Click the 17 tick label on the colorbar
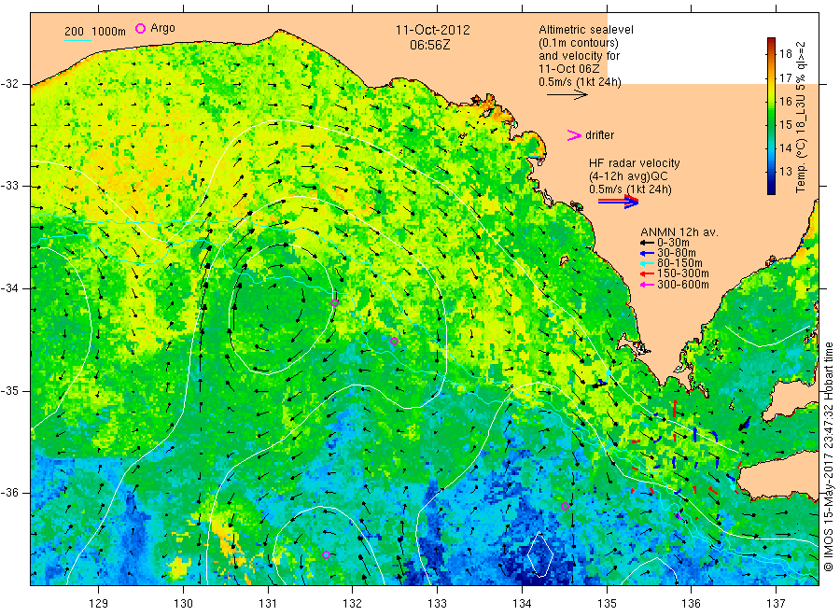Viewport: 840px width, 616px height. coord(786,77)
